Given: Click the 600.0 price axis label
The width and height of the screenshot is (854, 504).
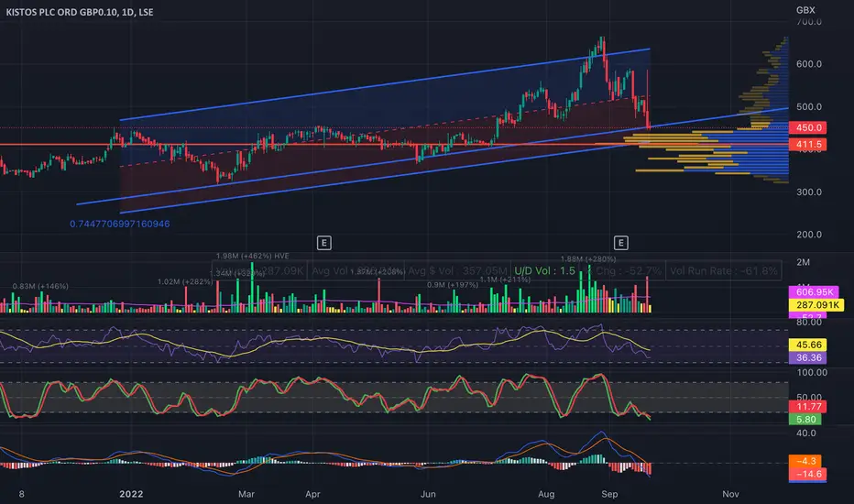Looking at the screenshot, I should pos(809,64).
